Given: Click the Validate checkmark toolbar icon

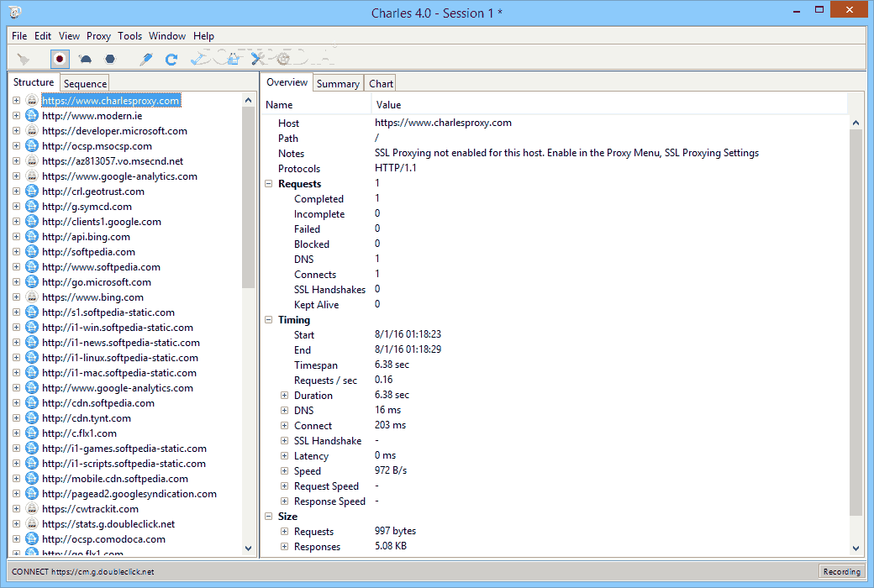Looking at the screenshot, I should [197, 59].
